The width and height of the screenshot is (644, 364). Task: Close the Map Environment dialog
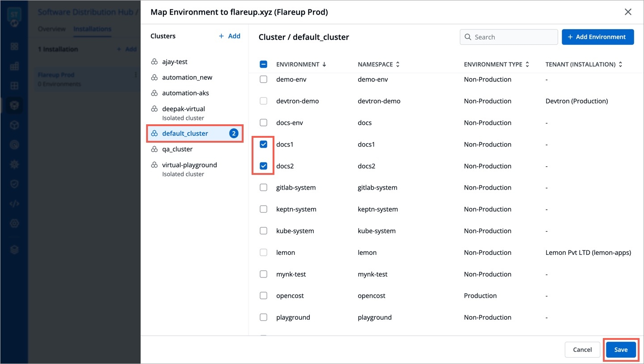coord(628,12)
